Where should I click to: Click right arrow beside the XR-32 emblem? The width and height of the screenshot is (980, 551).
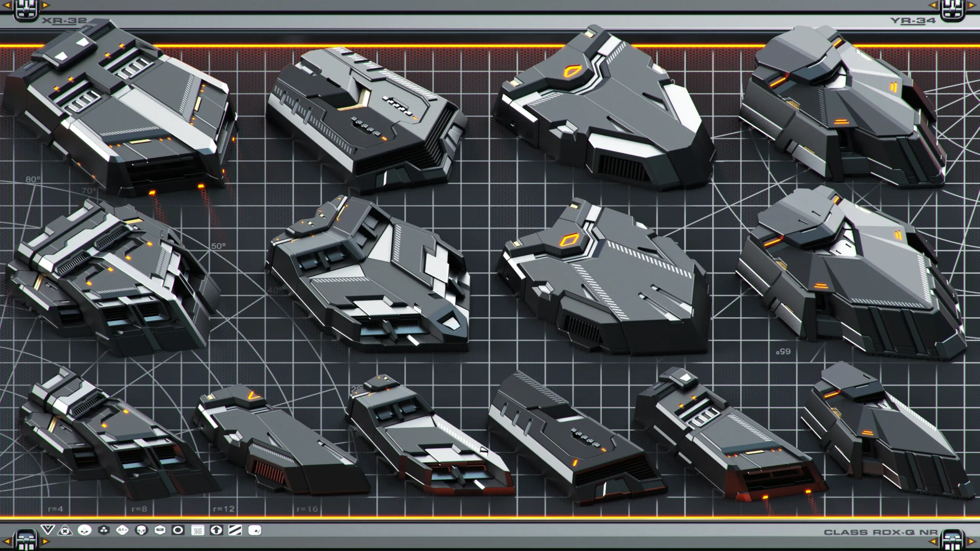(46, 5)
